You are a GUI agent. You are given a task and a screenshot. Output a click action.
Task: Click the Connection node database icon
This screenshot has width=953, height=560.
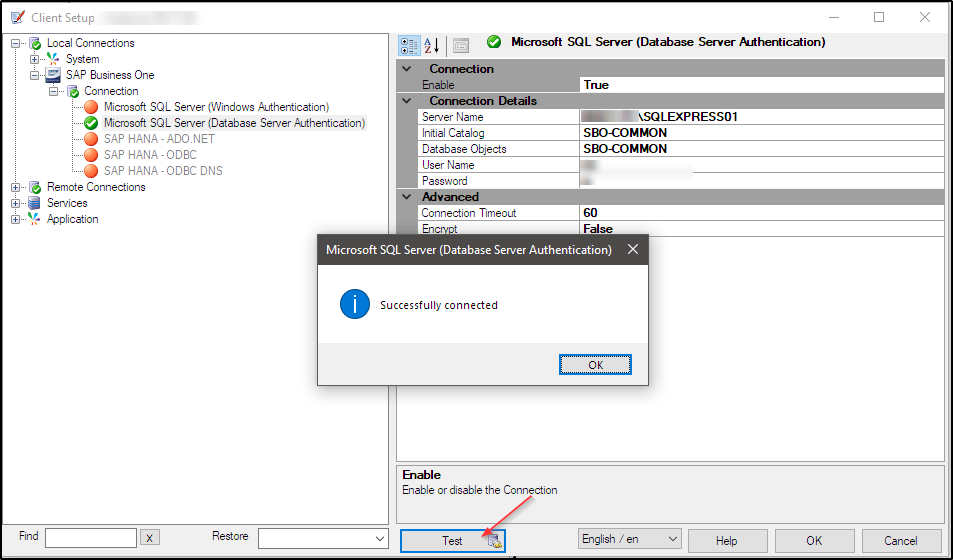[73, 91]
